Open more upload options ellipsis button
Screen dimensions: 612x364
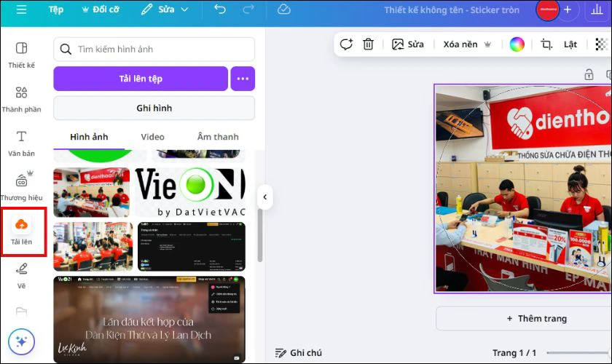[243, 79]
